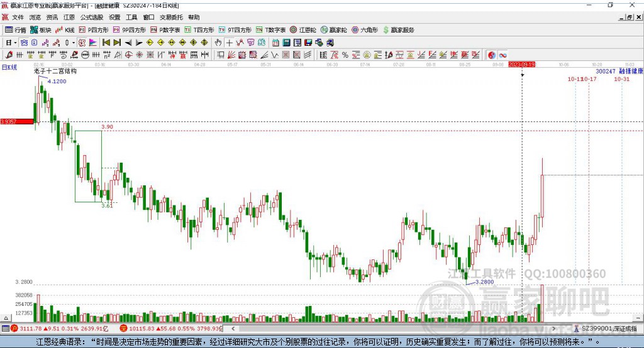Click the 300247 stock code
Image resolution: width=644 pixels, height=348 pixels.
(x=606, y=71)
